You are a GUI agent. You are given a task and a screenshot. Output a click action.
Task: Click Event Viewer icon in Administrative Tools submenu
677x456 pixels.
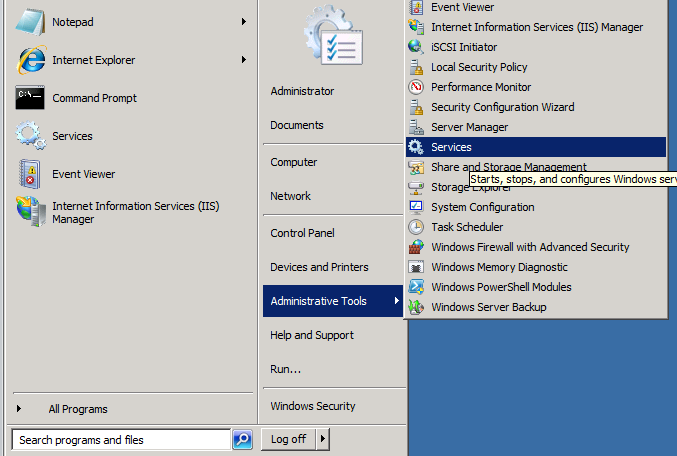416,7
